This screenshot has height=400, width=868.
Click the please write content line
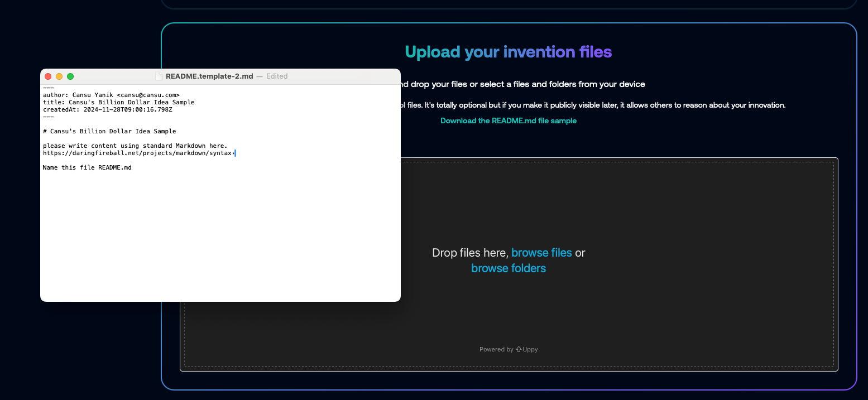point(135,146)
